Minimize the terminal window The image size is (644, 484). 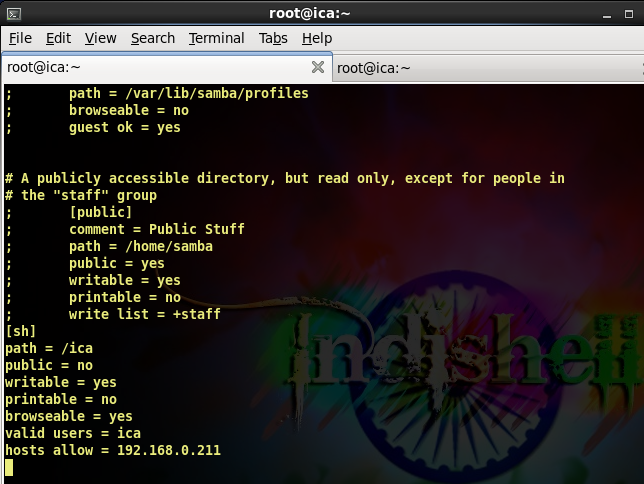click(x=607, y=15)
